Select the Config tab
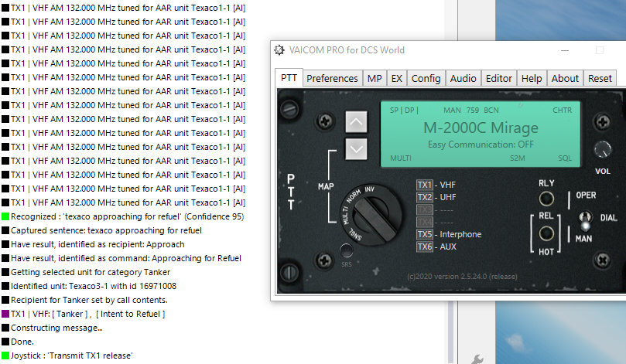The image size is (626, 364). tap(426, 79)
